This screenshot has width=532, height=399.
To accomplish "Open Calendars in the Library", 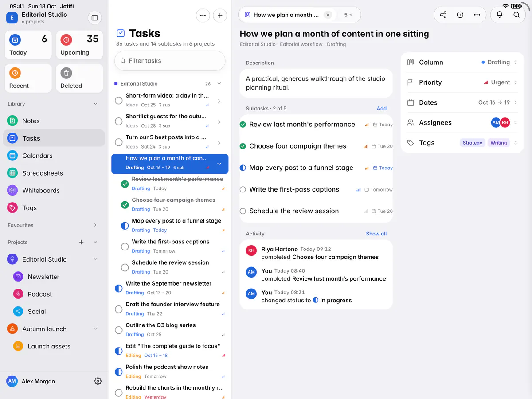I will pyautogui.click(x=54, y=156).
